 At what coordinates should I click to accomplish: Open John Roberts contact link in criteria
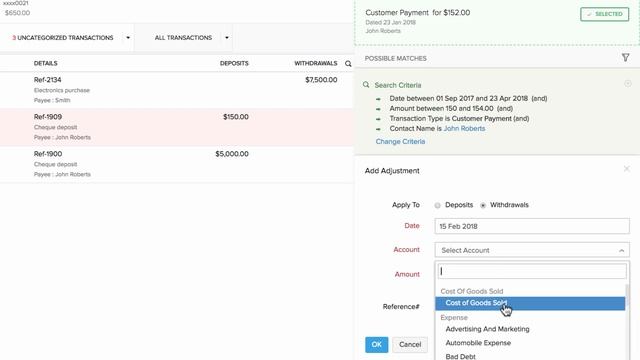coord(464,129)
